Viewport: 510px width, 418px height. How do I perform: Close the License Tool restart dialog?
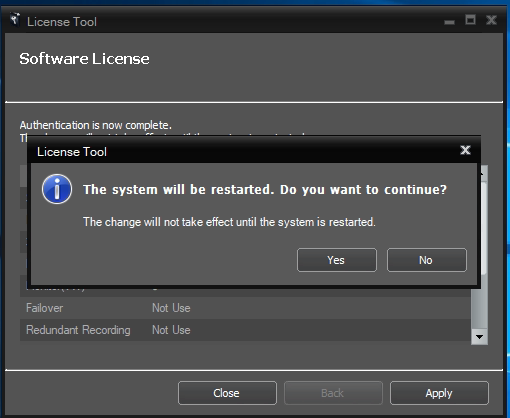click(x=465, y=150)
